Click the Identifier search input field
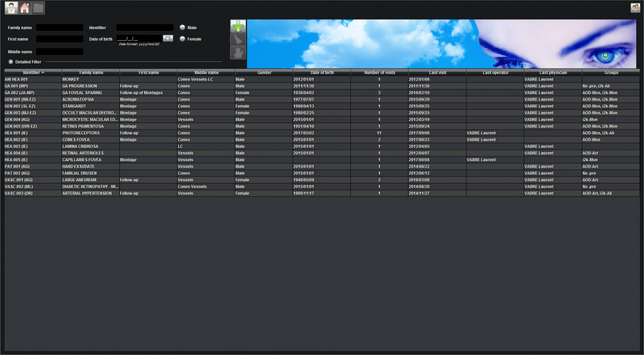This screenshot has height=355, width=644. coord(145,27)
